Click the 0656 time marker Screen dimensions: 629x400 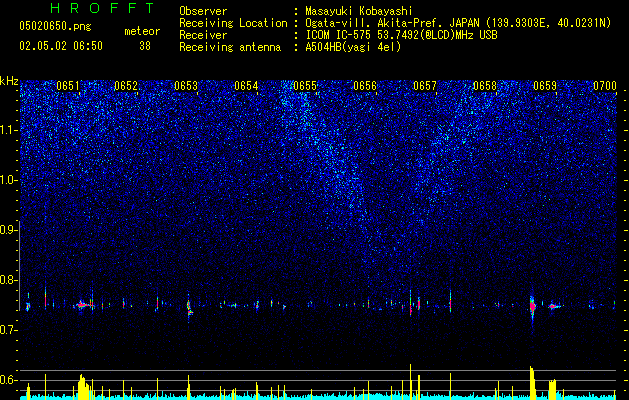click(x=365, y=86)
